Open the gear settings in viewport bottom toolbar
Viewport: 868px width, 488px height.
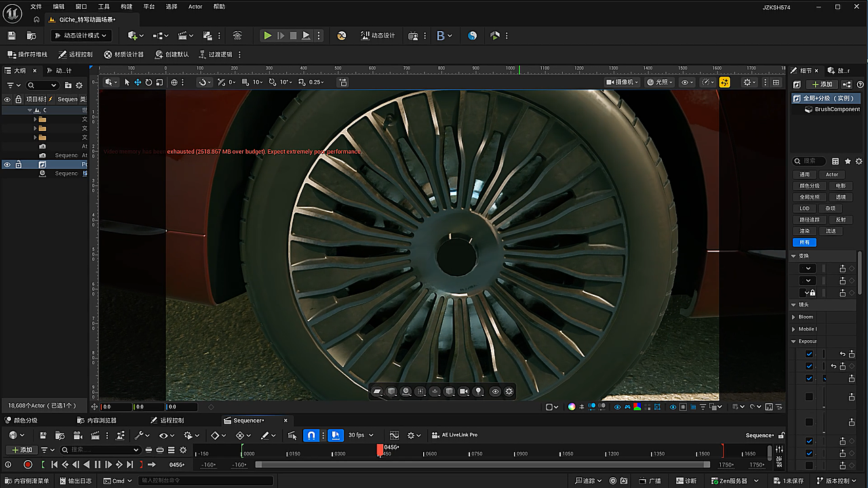[x=509, y=391]
